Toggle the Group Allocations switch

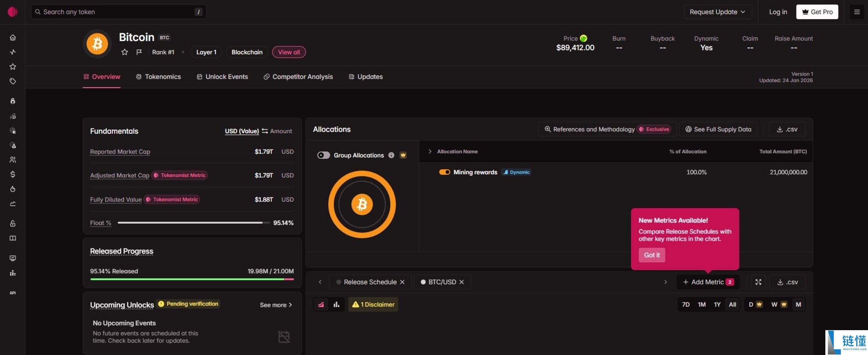click(x=324, y=155)
